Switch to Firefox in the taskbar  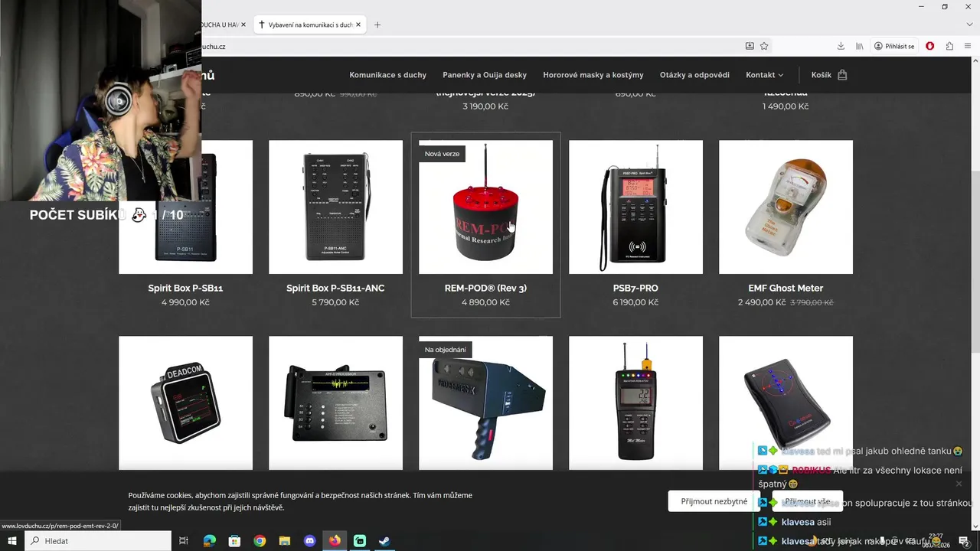[x=335, y=541]
